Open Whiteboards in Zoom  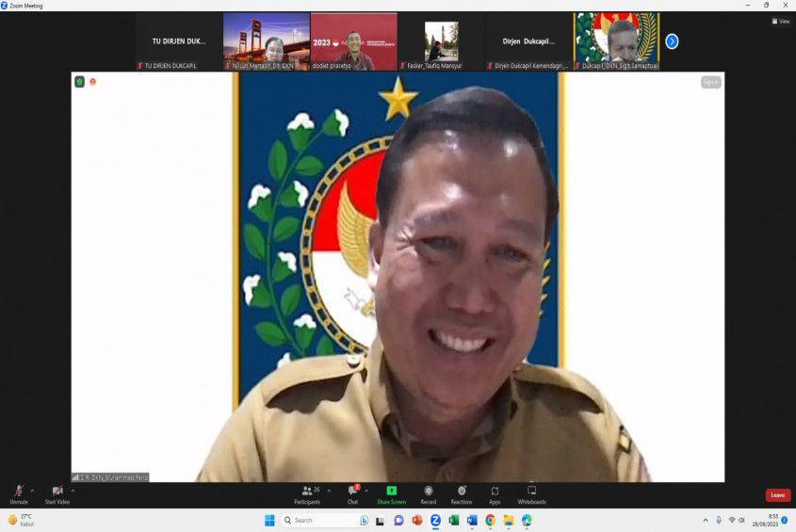pos(531,494)
